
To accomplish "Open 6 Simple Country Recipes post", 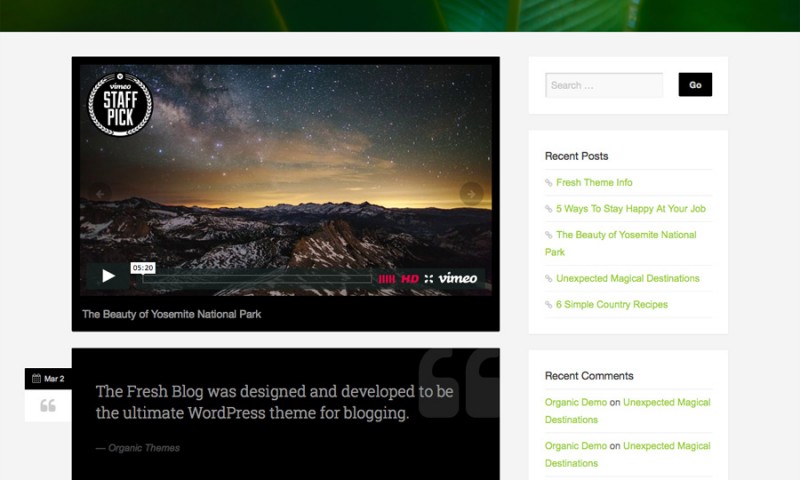I will (612, 305).
